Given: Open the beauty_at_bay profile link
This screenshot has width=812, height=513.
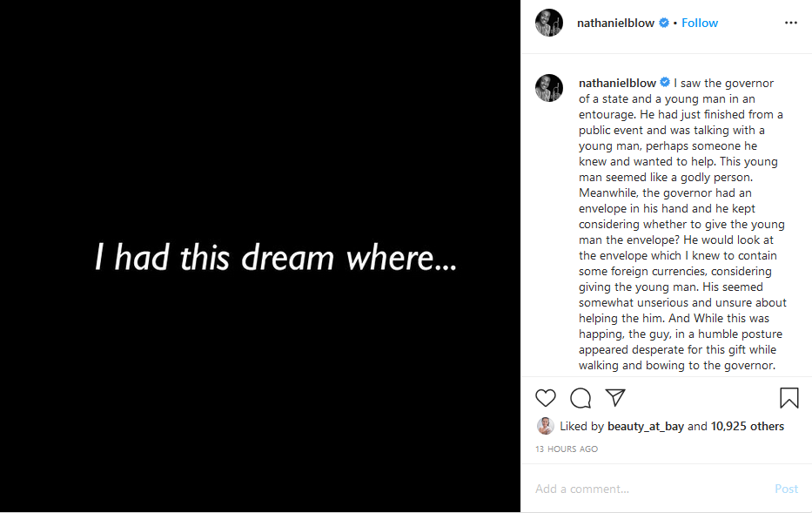Looking at the screenshot, I should pyautogui.click(x=646, y=427).
